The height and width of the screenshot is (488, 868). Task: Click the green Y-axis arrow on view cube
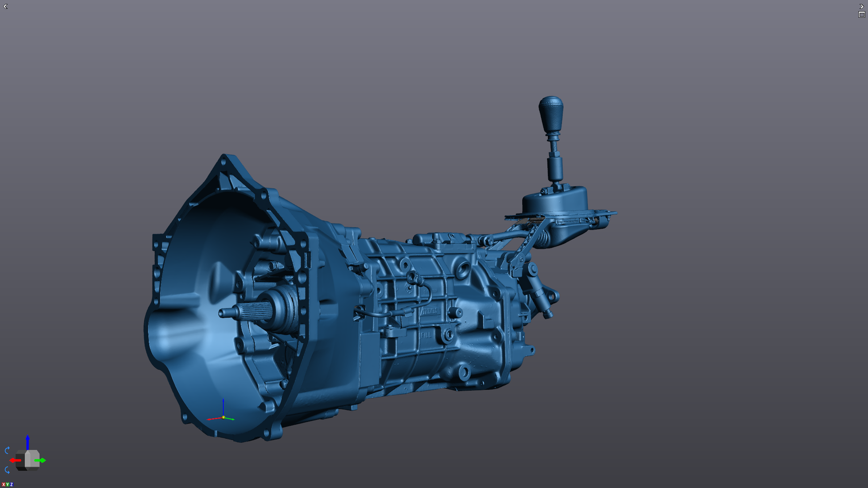coord(40,460)
